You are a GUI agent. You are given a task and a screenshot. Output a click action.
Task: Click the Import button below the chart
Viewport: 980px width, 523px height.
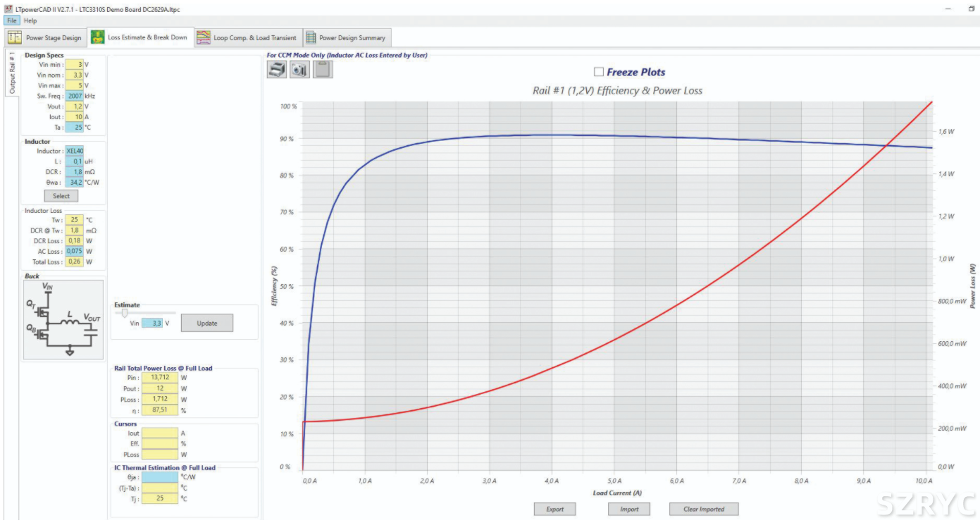(x=629, y=509)
